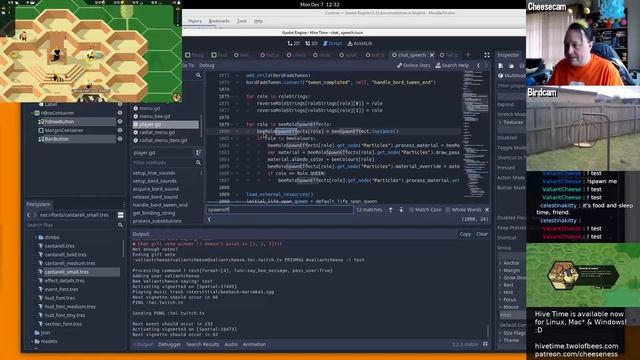Open radial_menu.gd in script list
This screenshot has width=640, height=360.
157,132
